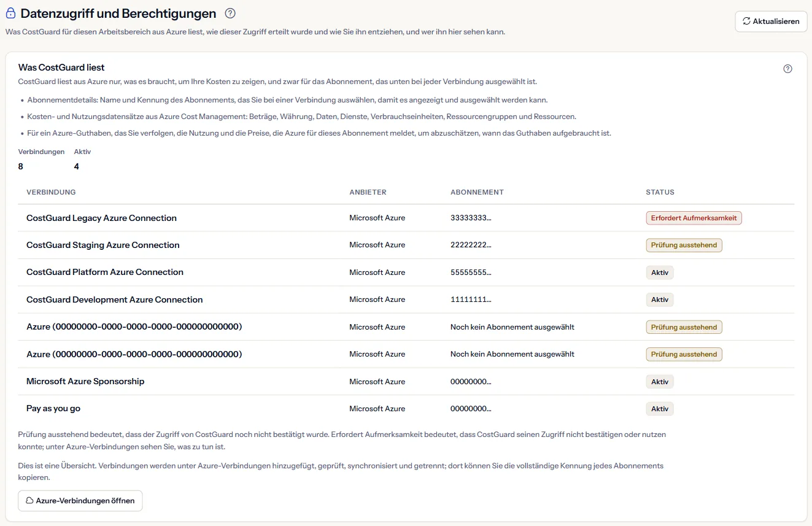Click the Verbindungen count value 8
The width and height of the screenshot is (812, 526).
(21, 166)
